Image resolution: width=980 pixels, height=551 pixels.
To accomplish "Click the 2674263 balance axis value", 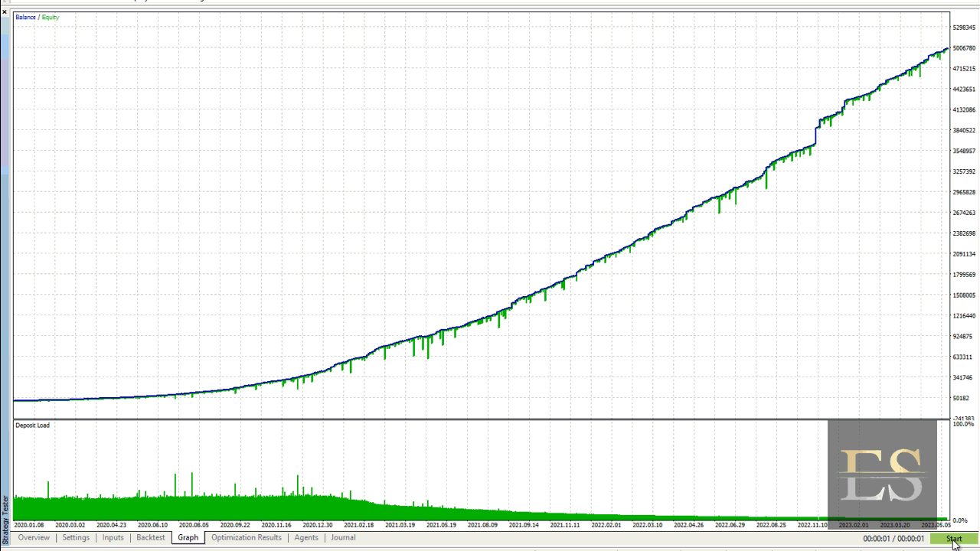I will pos(964,214).
